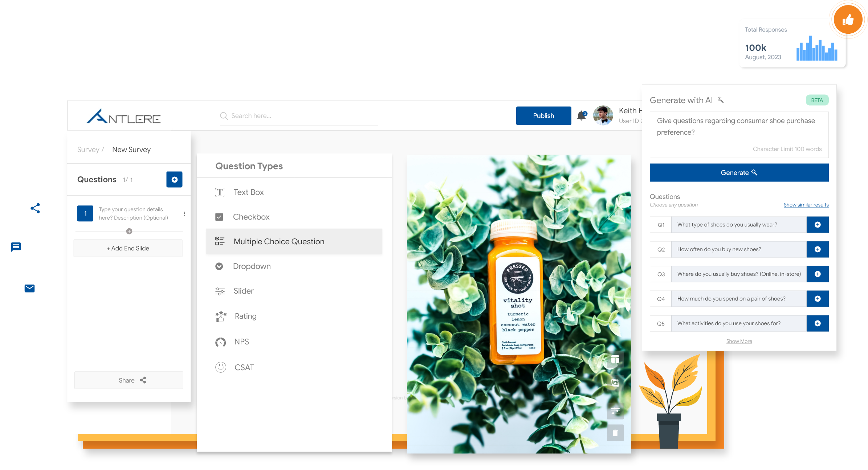
Task: Click Add End Slide button
Action: click(128, 248)
